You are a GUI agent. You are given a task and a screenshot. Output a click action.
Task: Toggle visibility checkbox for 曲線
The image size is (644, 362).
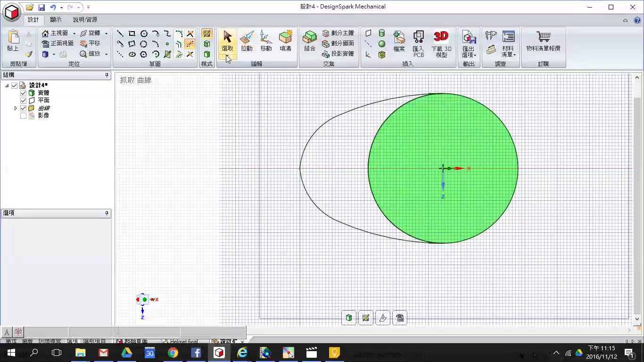coord(24,108)
